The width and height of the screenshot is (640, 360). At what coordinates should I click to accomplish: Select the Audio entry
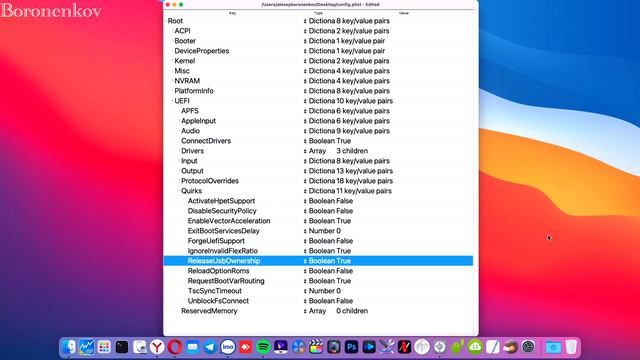(318, 131)
